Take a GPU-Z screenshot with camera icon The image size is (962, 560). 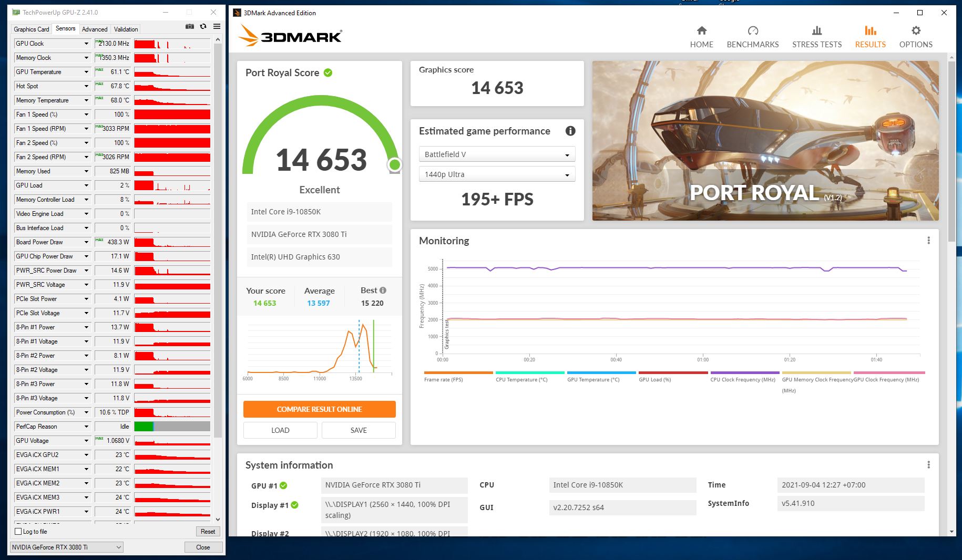pos(190,27)
